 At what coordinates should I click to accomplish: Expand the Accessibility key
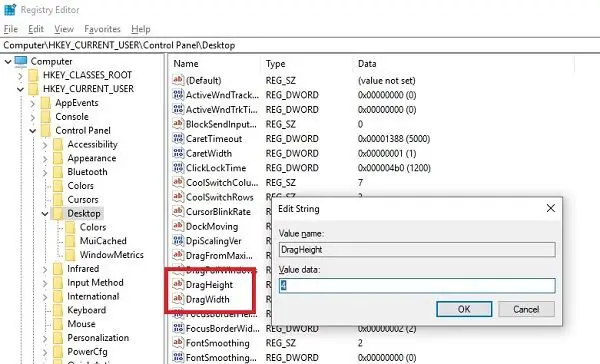point(45,145)
